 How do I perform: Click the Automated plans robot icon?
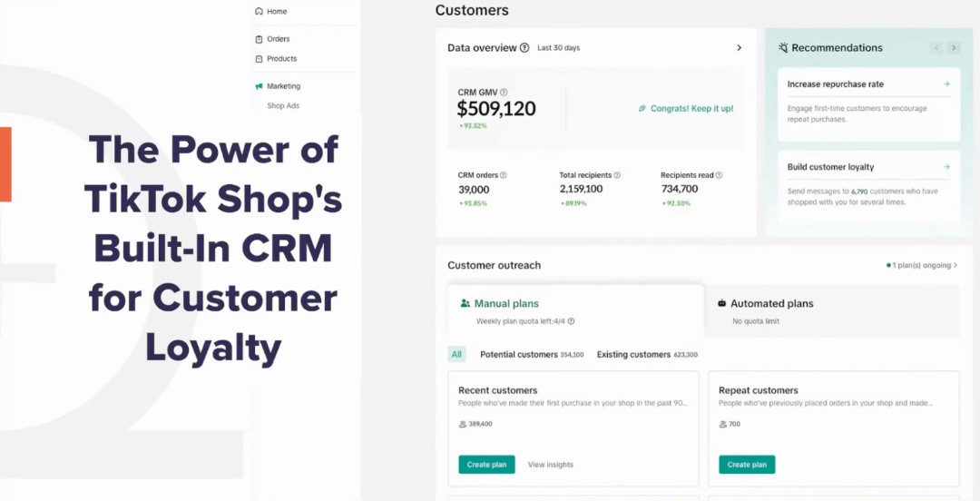722,303
